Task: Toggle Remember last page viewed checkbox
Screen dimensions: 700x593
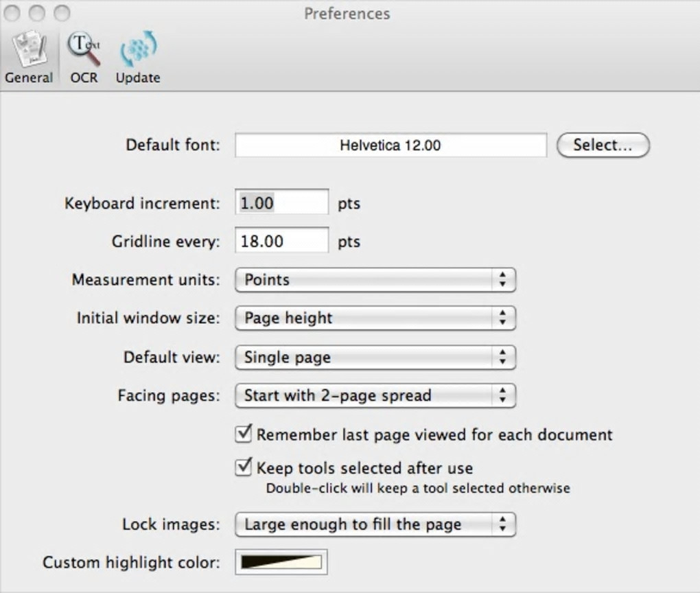Action: coord(244,434)
